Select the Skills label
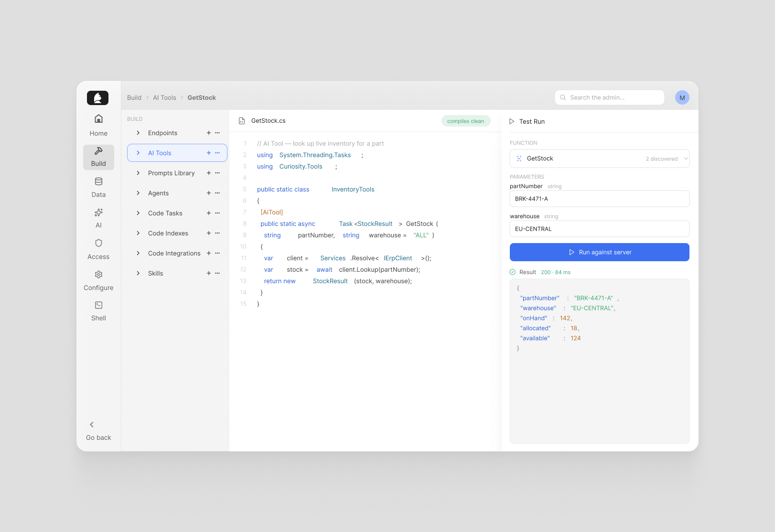This screenshot has width=775, height=532. pos(156,273)
